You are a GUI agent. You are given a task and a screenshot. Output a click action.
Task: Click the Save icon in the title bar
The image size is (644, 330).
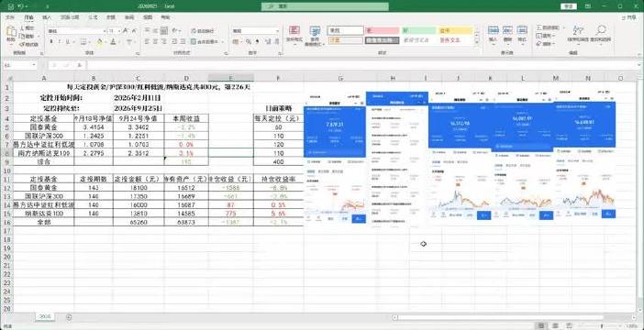(11, 6)
